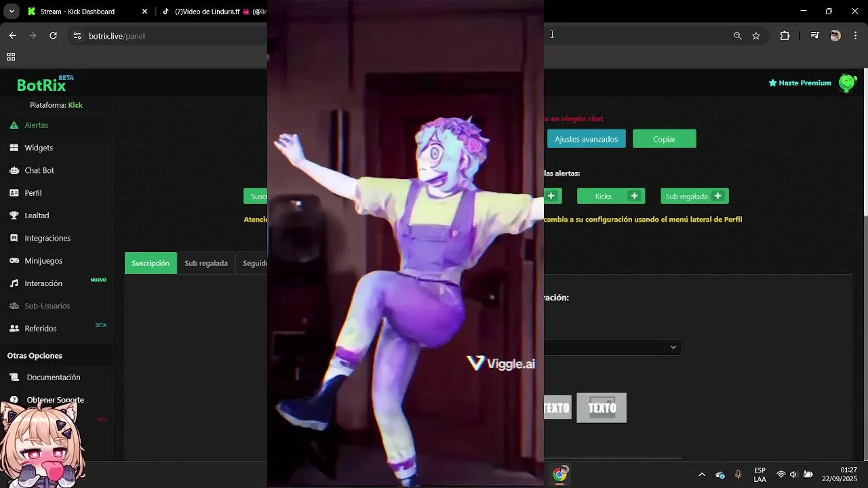Click the Hazte Premium link
The image size is (868, 488).
800,83
